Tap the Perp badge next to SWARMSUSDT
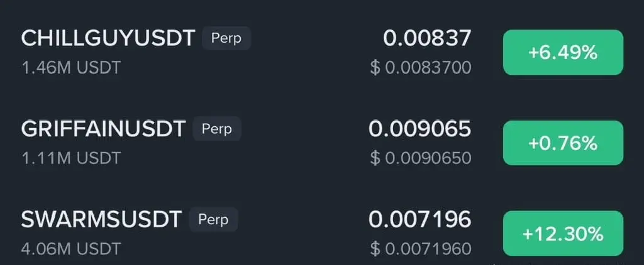The width and height of the screenshot is (644, 265). (x=213, y=219)
